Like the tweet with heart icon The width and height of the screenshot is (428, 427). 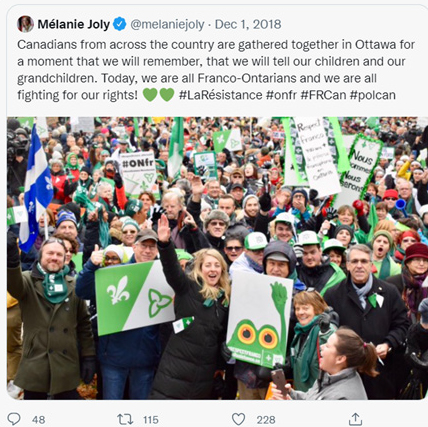point(238,419)
